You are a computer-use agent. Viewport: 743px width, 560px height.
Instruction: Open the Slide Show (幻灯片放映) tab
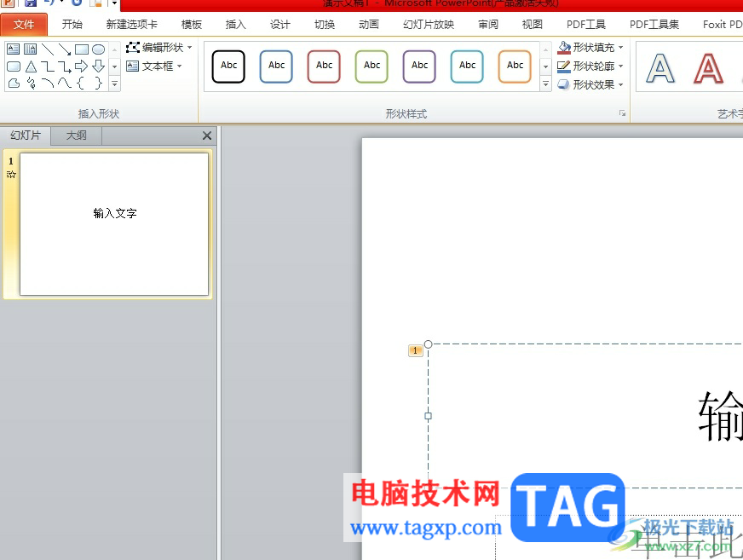[429, 24]
